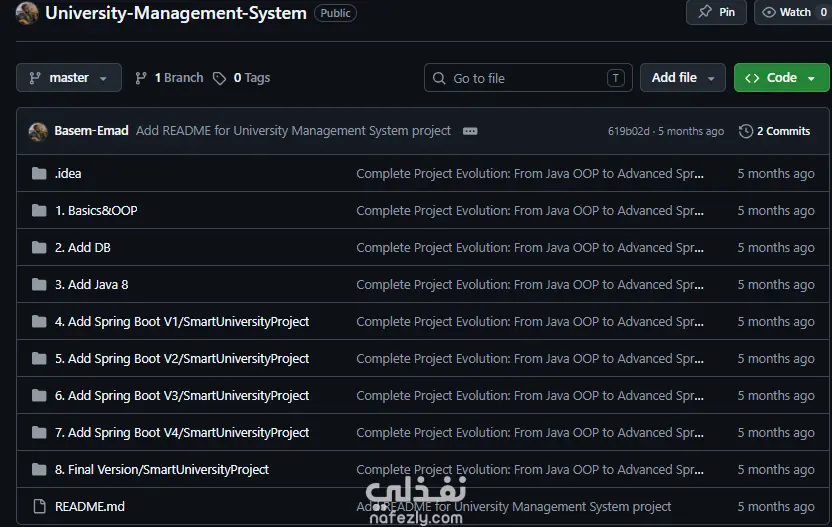View the 0 Tags link
This screenshot has width=832, height=527.
coord(242,78)
